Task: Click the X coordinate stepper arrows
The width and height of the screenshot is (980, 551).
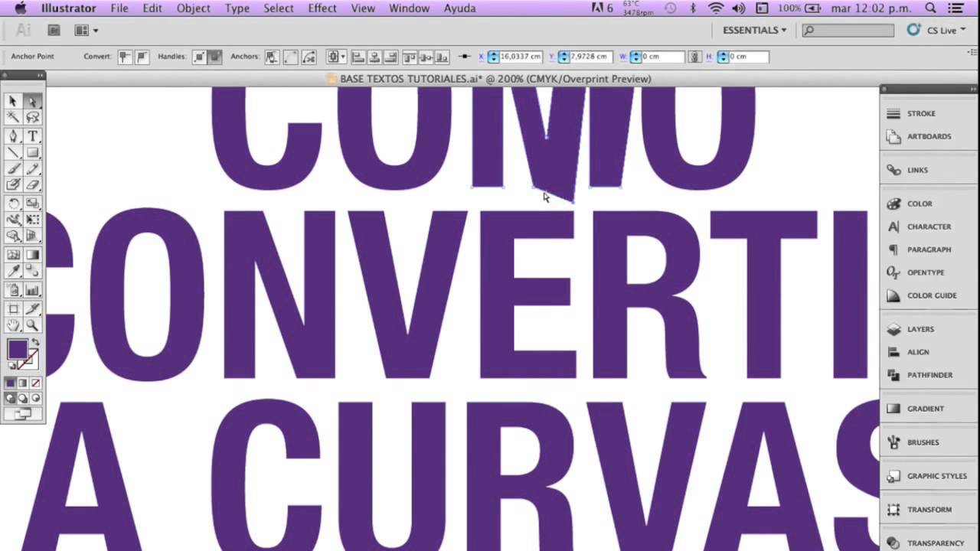Action: [493, 57]
